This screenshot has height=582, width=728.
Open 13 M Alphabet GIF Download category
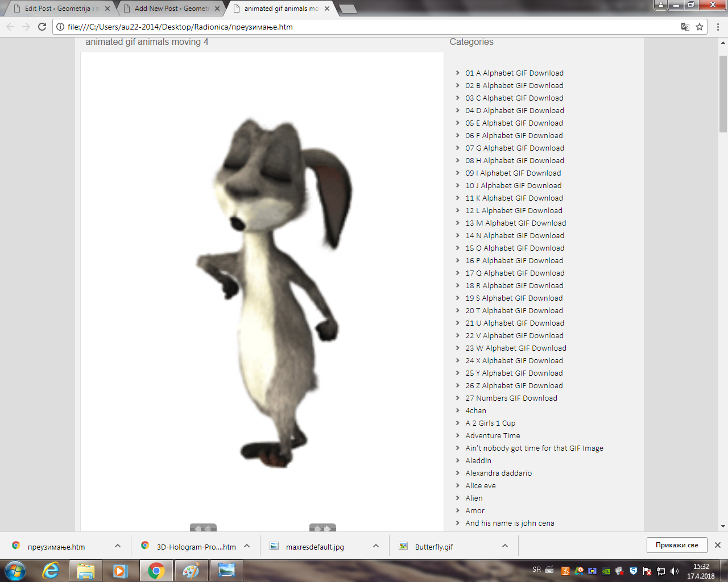point(515,223)
